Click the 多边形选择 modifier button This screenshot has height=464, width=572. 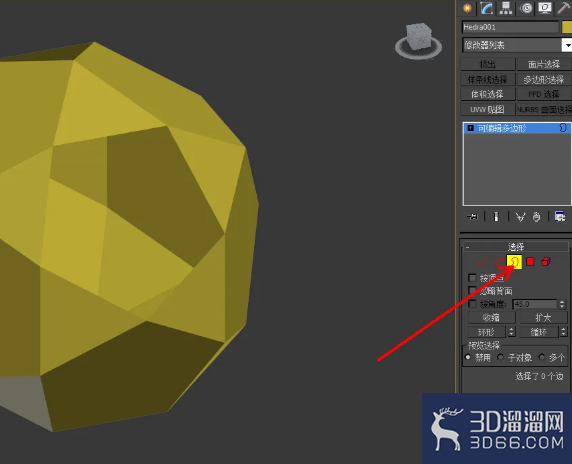click(x=544, y=80)
